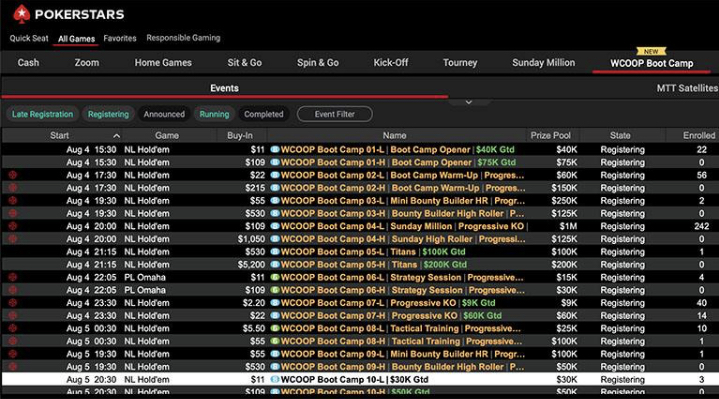Click knockout icon in Boot Camp 06-H row
The width and height of the screenshot is (719, 399).
[x=13, y=290]
